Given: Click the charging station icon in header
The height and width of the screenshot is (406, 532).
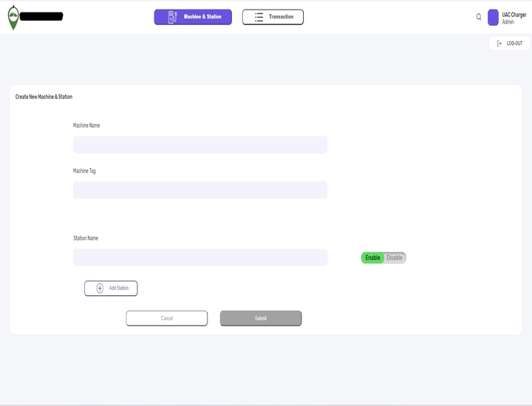Looking at the screenshot, I should 173,17.
